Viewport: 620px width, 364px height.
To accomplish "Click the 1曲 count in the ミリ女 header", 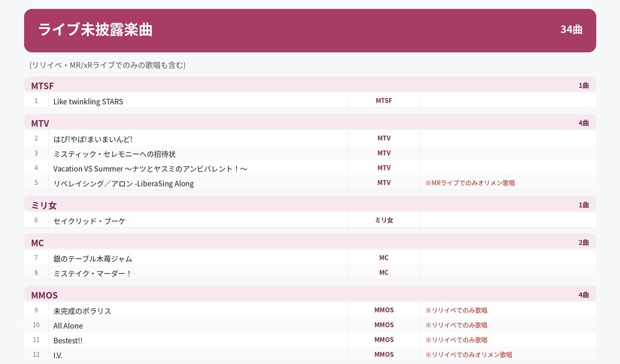I will 584,205.
